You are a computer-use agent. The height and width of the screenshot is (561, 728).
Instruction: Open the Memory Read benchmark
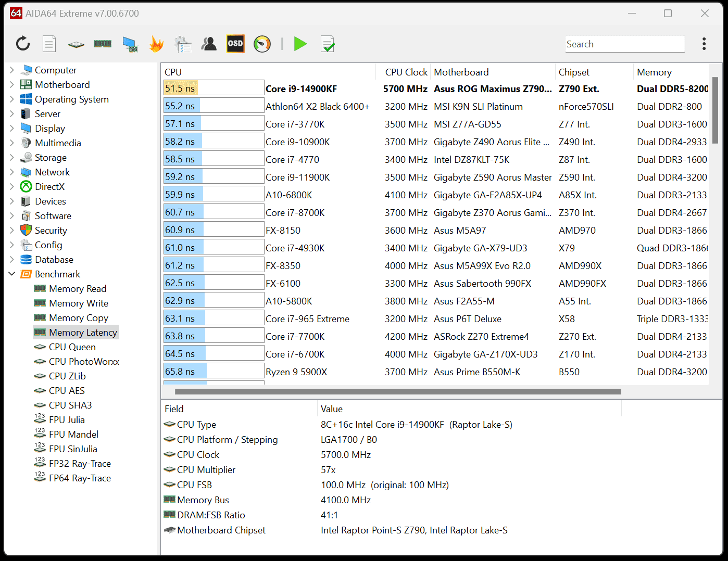click(78, 288)
